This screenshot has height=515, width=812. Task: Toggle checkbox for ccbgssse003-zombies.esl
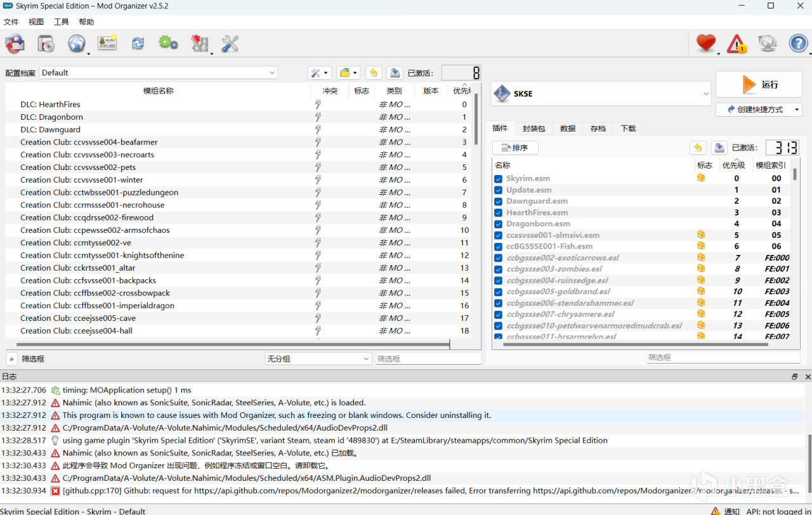(499, 270)
